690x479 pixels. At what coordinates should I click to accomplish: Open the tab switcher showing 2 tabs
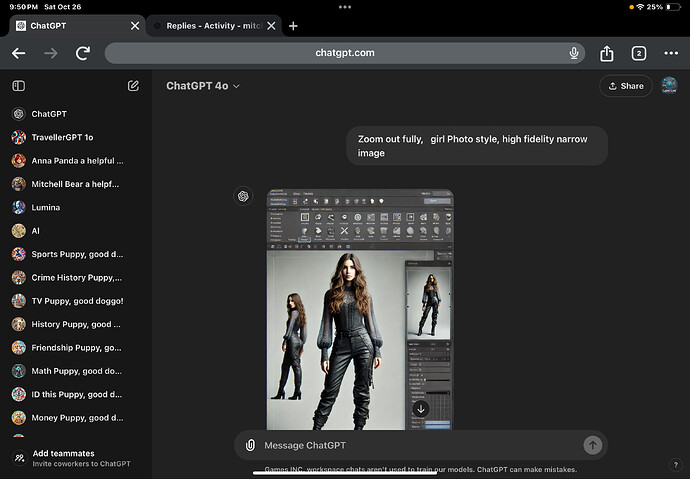tap(639, 53)
